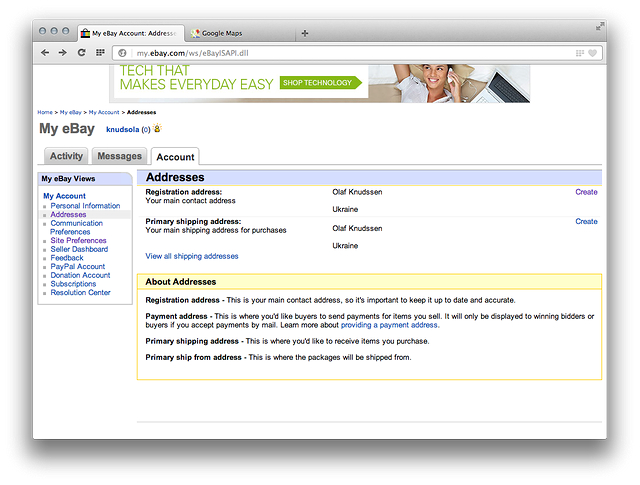The height and width of the screenshot is (485, 640).
Task: Open the Messages tab
Action: click(119, 156)
